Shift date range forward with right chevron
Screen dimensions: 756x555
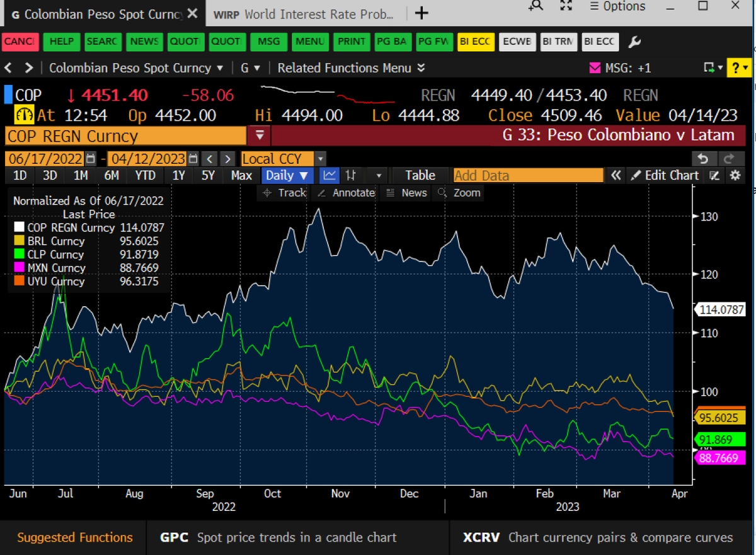(228, 159)
